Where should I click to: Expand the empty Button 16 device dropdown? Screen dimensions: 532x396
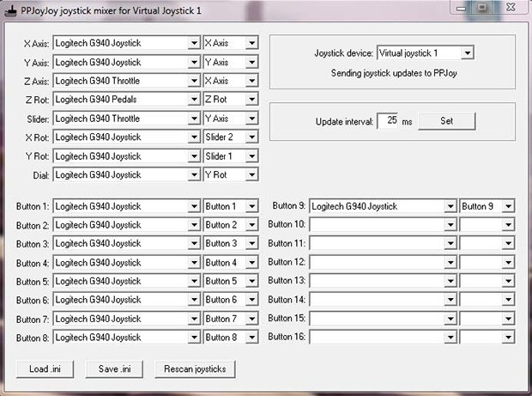click(450, 338)
